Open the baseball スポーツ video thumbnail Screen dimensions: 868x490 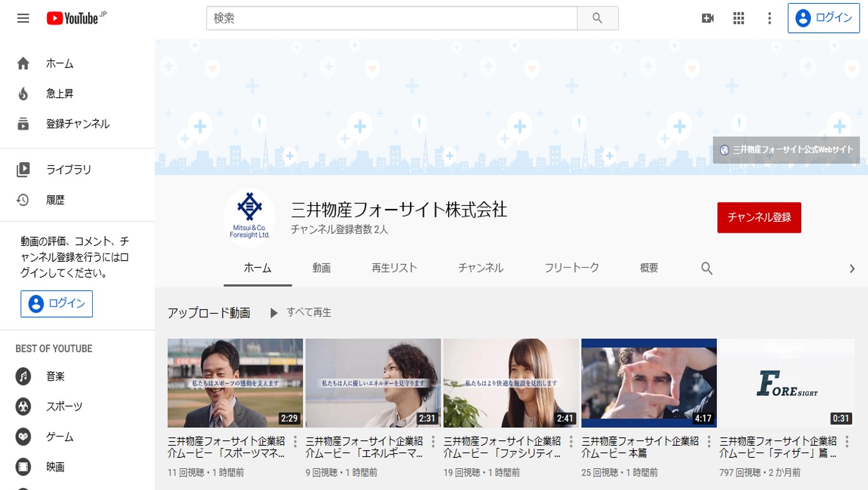pos(235,383)
